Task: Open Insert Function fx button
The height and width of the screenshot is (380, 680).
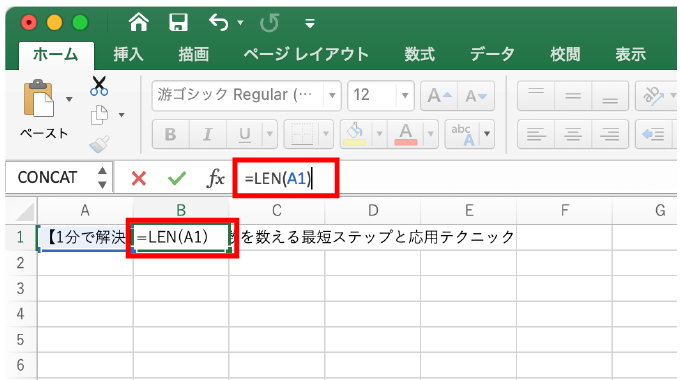Action: 216,178
